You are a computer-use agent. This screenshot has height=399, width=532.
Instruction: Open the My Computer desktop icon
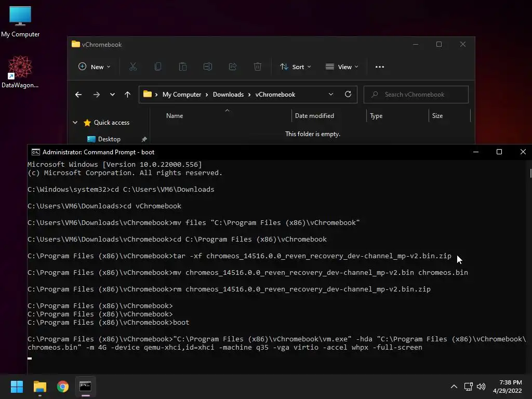tap(20, 22)
